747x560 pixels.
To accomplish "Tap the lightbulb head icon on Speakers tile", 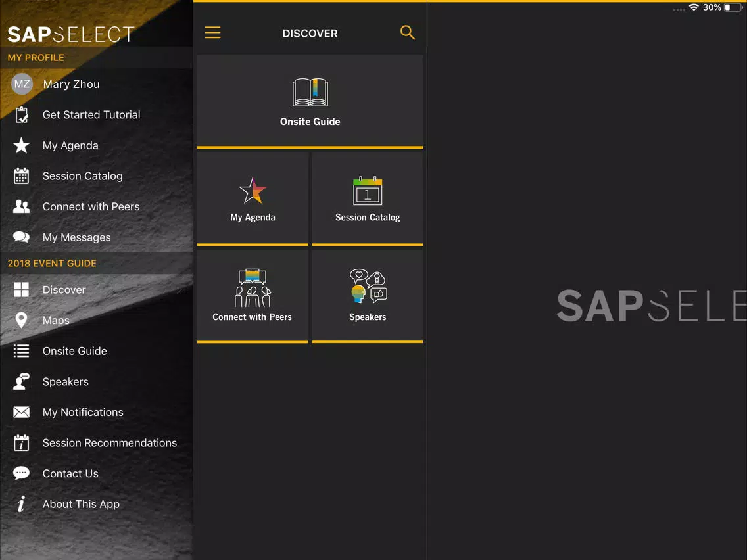I will 368,286.
